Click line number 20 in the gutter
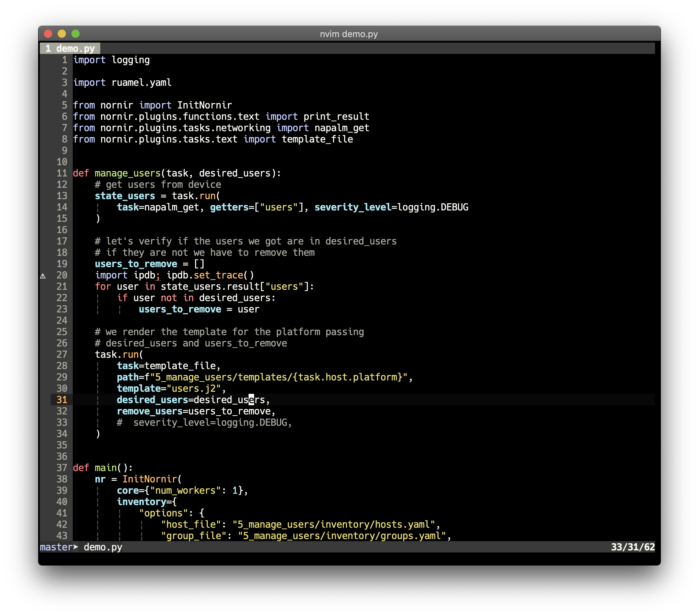The width and height of the screenshot is (699, 616). click(62, 275)
